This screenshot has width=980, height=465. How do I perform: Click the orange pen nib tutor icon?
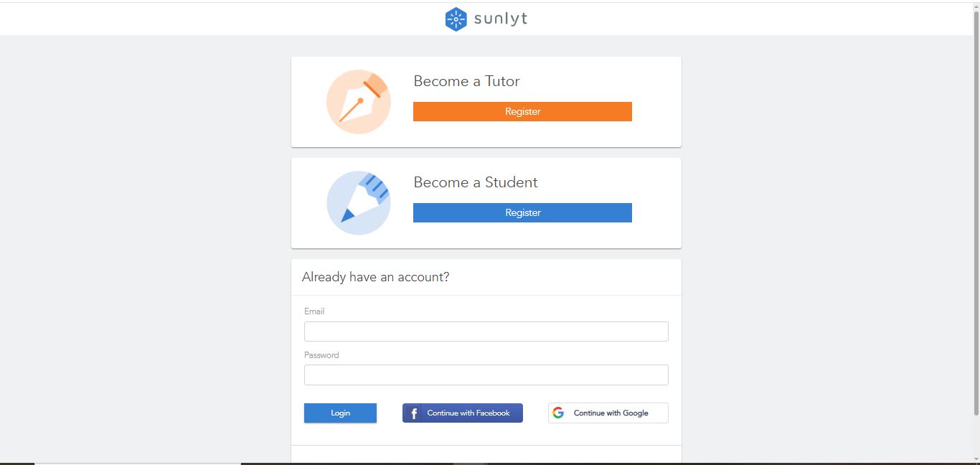click(x=358, y=101)
